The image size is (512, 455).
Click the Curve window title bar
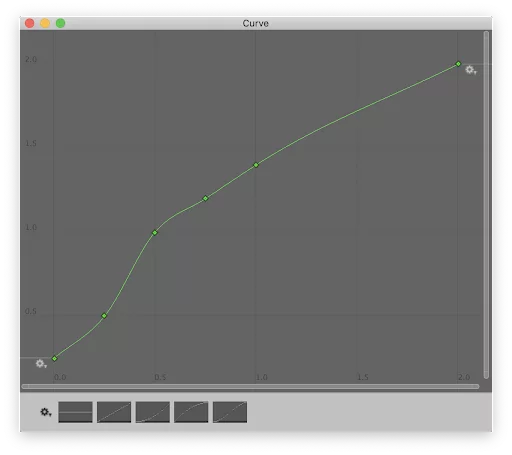(x=256, y=23)
